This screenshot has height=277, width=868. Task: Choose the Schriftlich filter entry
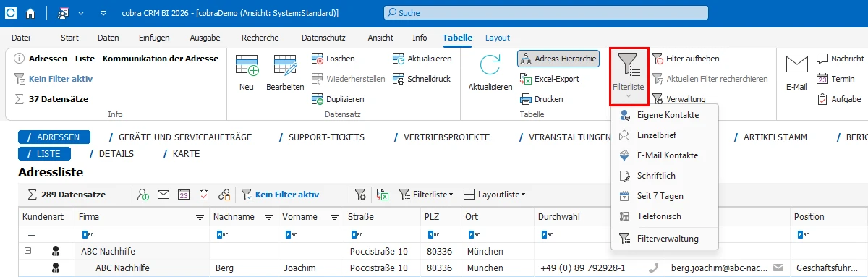tap(665, 176)
